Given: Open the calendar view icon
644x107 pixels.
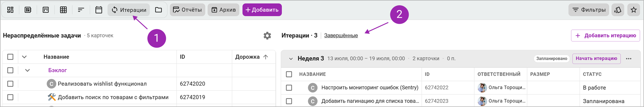Looking at the screenshot, I should 99,10.
